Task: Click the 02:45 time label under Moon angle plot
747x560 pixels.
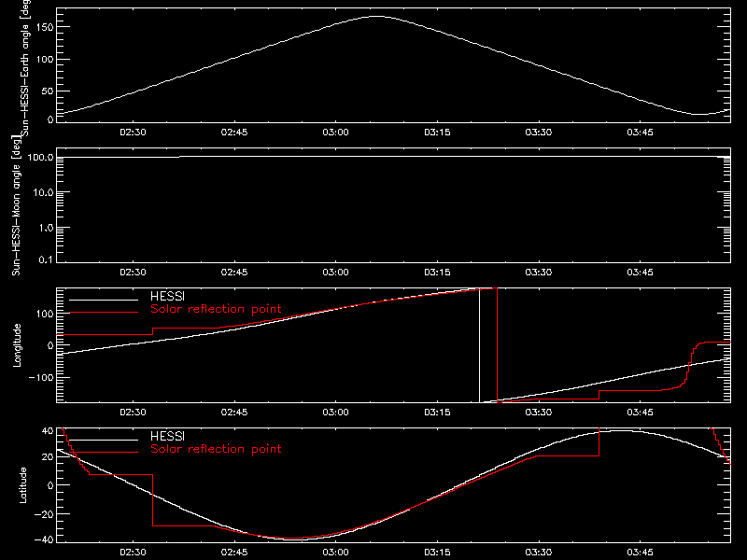Action: click(234, 273)
